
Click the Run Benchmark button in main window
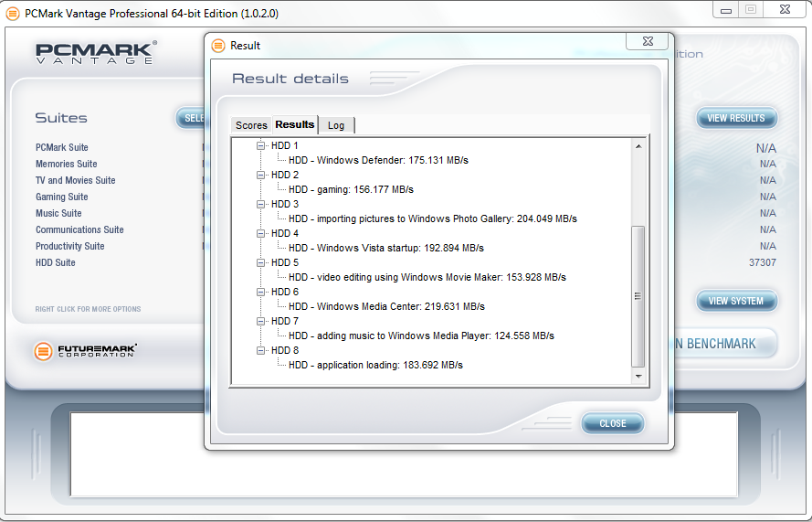click(x=724, y=344)
